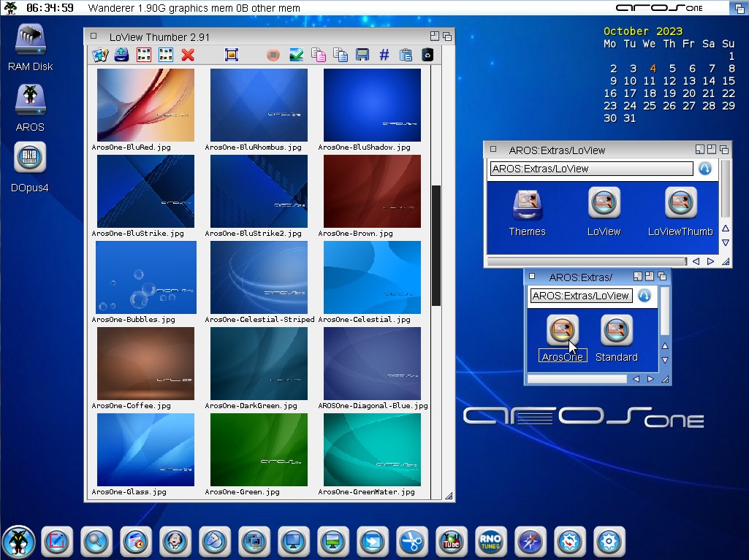Open the RNO Tunes dock icon
The height and width of the screenshot is (560, 749).
pyautogui.click(x=490, y=542)
